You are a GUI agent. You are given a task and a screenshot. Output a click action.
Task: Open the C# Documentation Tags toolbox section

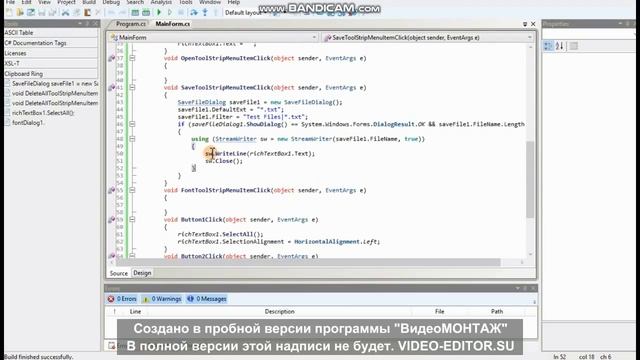point(51,43)
